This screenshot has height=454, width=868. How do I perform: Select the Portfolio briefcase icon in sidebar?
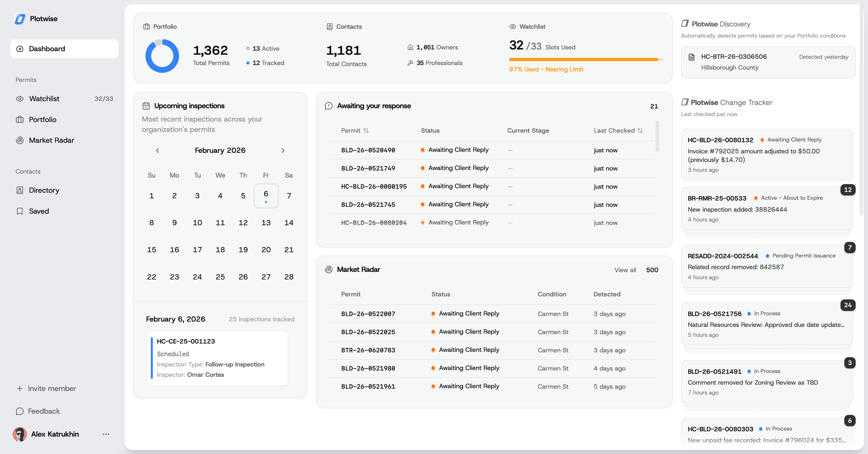[x=20, y=119]
